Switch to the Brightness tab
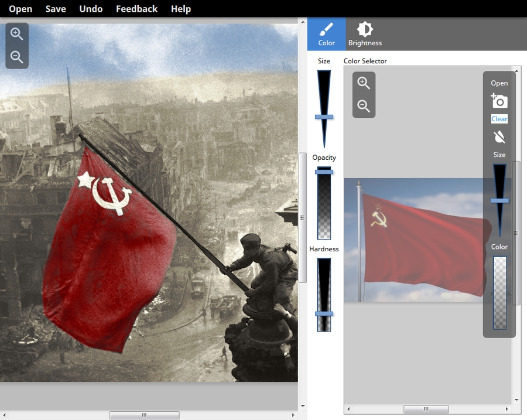This screenshot has height=420, width=527. pos(365,34)
